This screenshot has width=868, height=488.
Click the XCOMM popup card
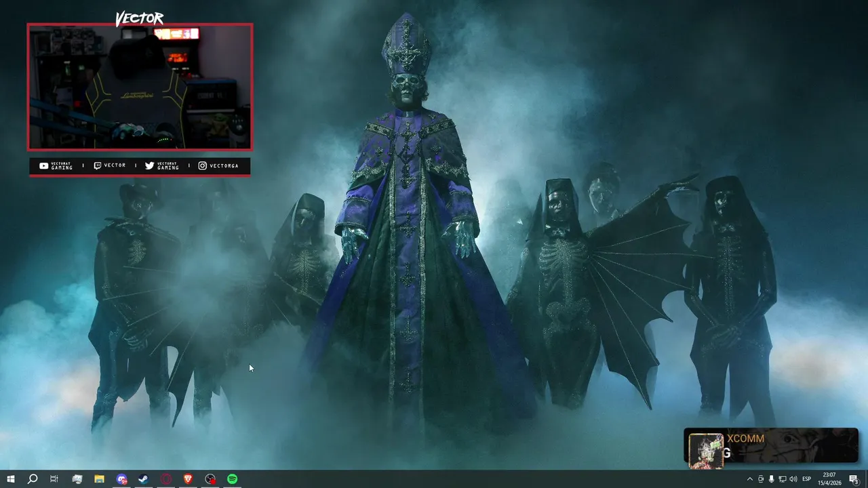[x=771, y=447]
